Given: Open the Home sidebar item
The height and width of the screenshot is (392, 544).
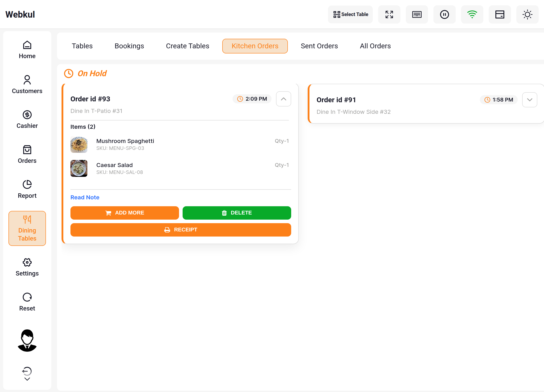Looking at the screenshot, I should (27, 50).
